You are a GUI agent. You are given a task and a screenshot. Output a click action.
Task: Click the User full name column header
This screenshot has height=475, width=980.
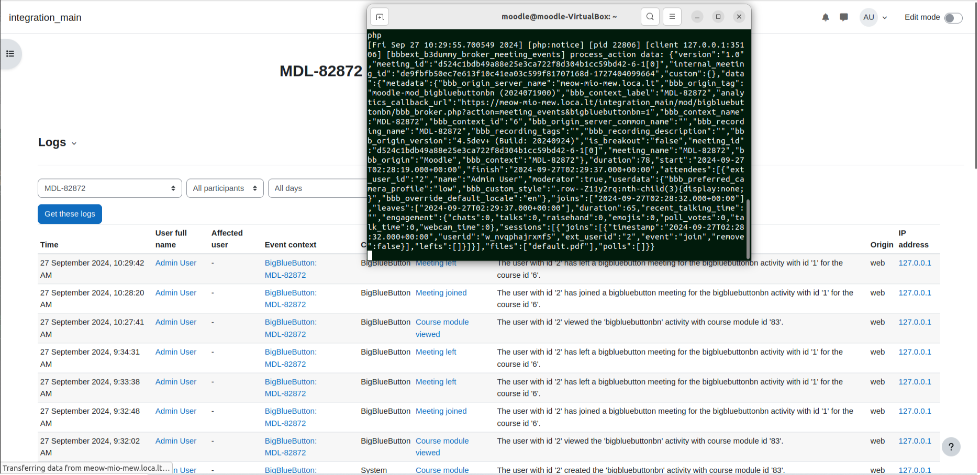click(x=171, y=239)
